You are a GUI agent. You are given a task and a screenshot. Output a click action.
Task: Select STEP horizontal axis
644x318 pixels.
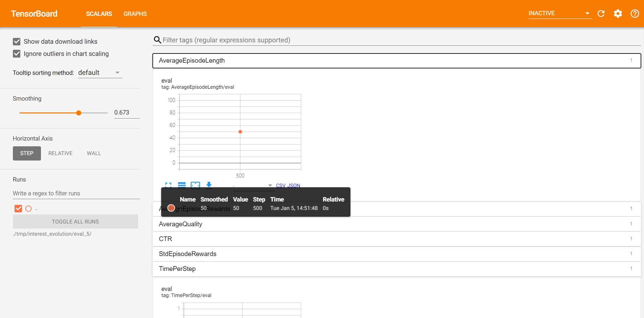click(27, 153)
